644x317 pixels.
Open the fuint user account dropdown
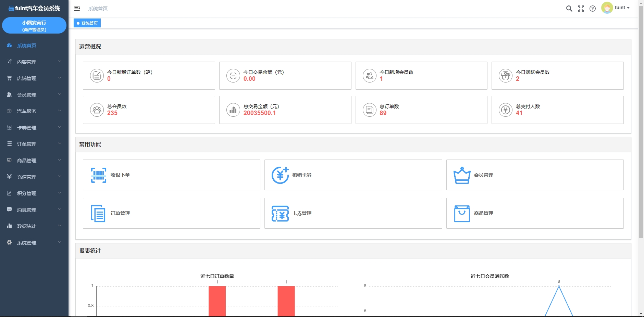(x=616, y=8)
